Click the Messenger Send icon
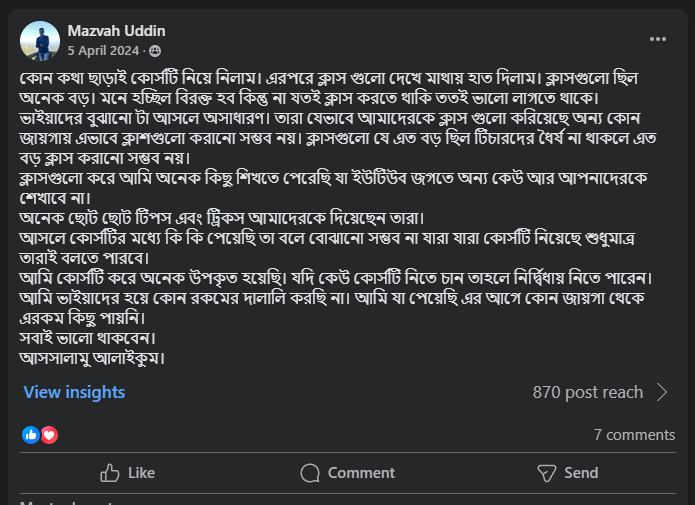The height and width of the screenshot is (505, 695). (x=546, y=473)
